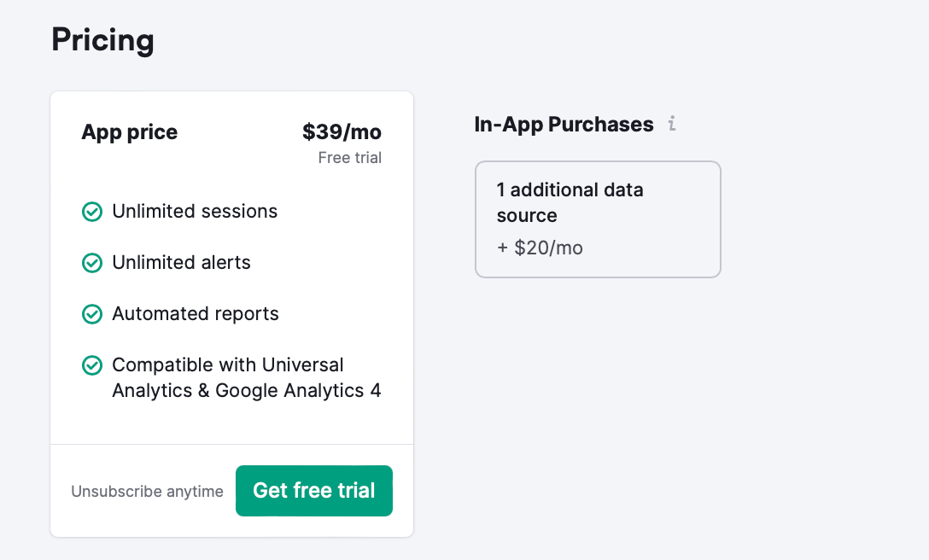Click the Unlimited alerts feature text

181,263
